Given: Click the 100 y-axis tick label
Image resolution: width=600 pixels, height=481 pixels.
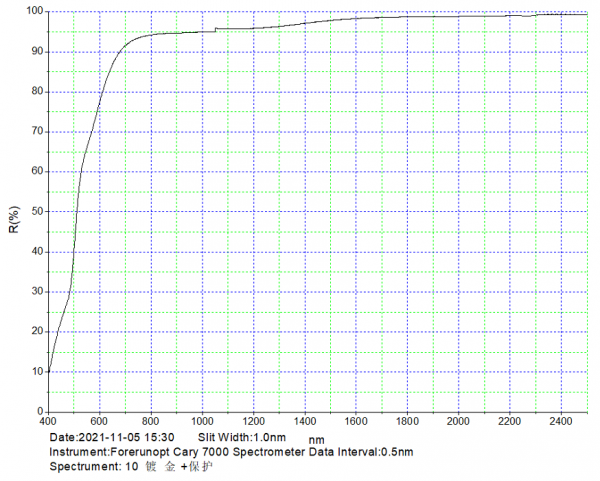Looking at the screenshot, I should pyautogui.click(x=34, y=11).
